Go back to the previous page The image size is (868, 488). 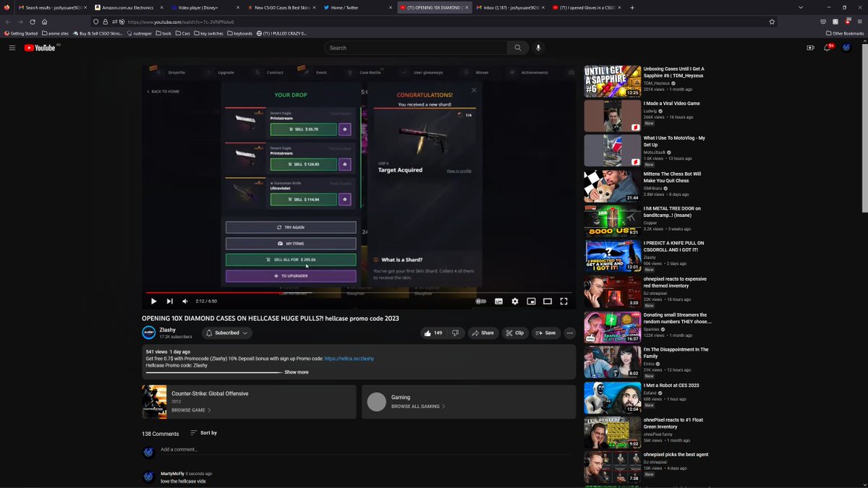[8, 22]
